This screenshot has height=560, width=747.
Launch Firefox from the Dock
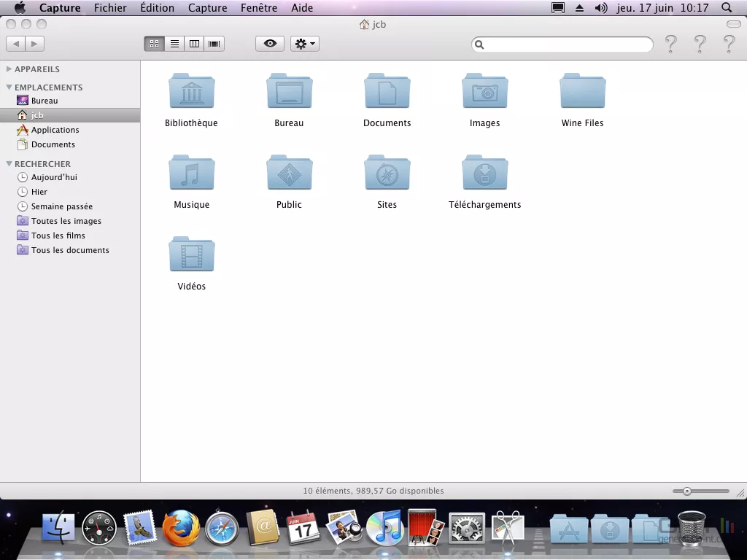pyautogui.click(x=181, y=527)
